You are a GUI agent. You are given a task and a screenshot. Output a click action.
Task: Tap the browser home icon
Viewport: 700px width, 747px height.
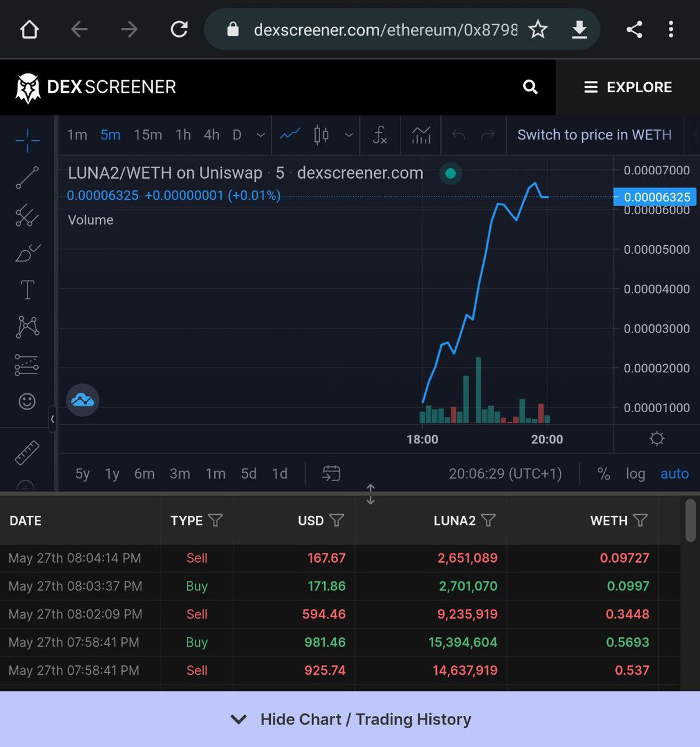pyautogui.click(x=29, y=29)
